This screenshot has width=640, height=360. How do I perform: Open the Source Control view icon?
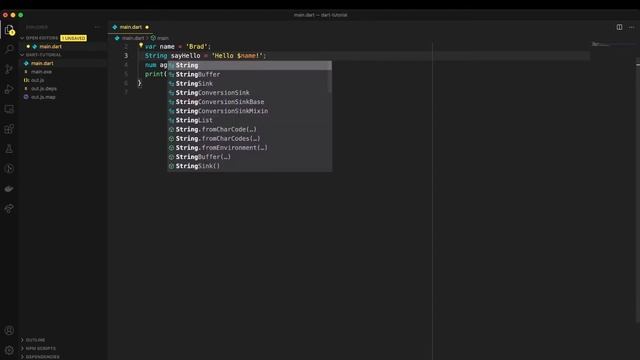pyautogui.click(x=9, y=69)
